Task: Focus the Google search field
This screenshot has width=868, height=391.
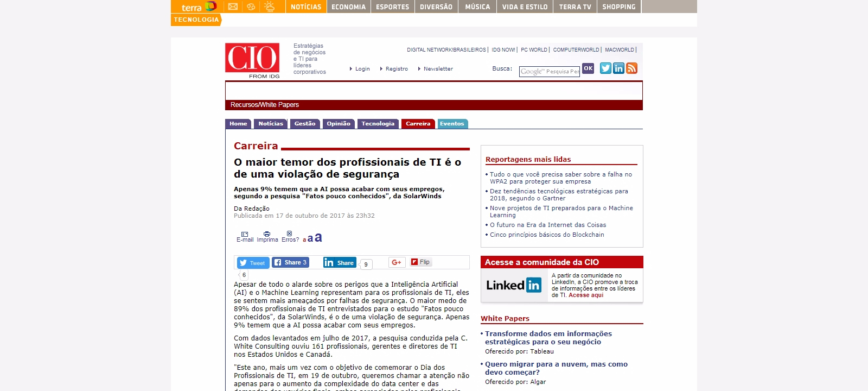Action: [549, 72]
